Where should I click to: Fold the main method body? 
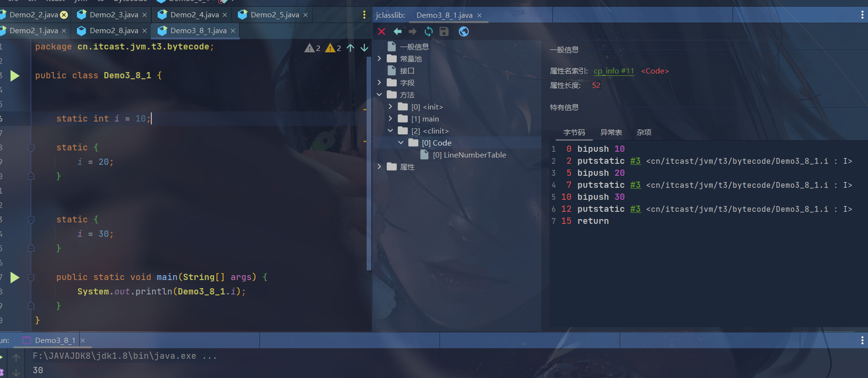pyautogui.click(x=31, y=277)
